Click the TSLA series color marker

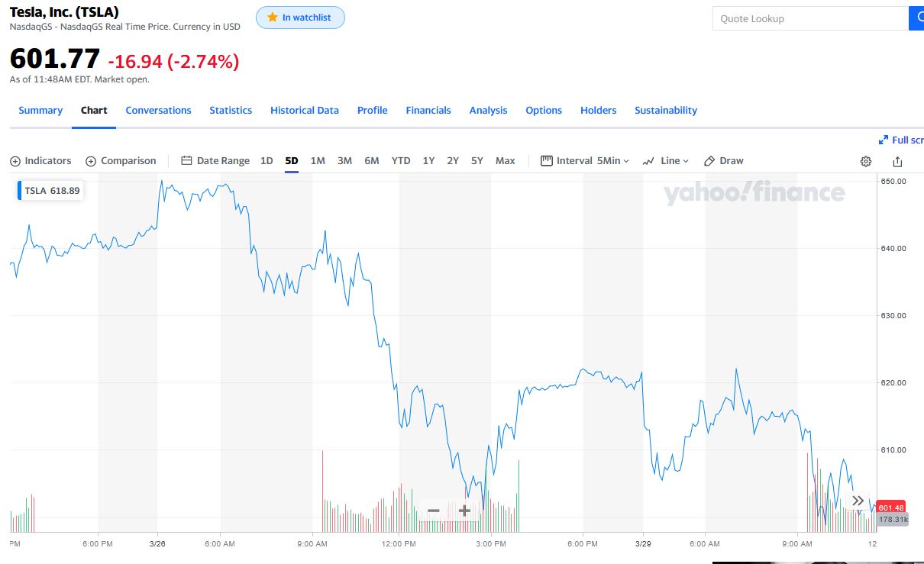[x=19, y=191]
